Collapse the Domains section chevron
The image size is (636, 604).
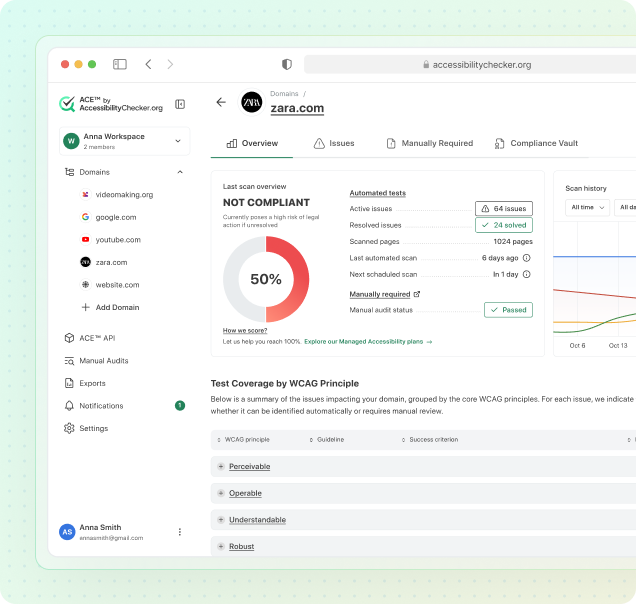(180, 172)
